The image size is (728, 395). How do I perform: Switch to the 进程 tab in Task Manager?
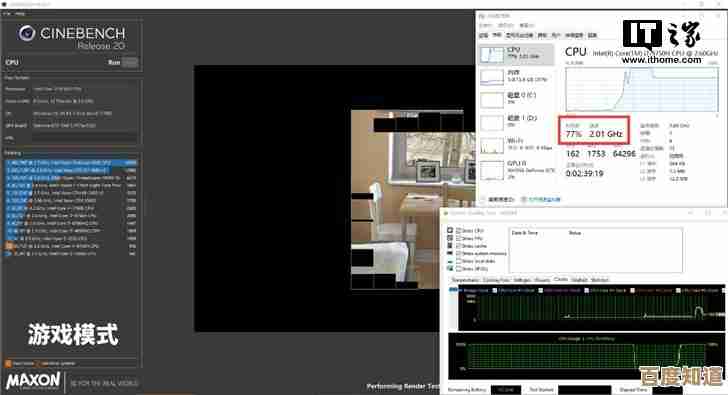tap(484, 35)
